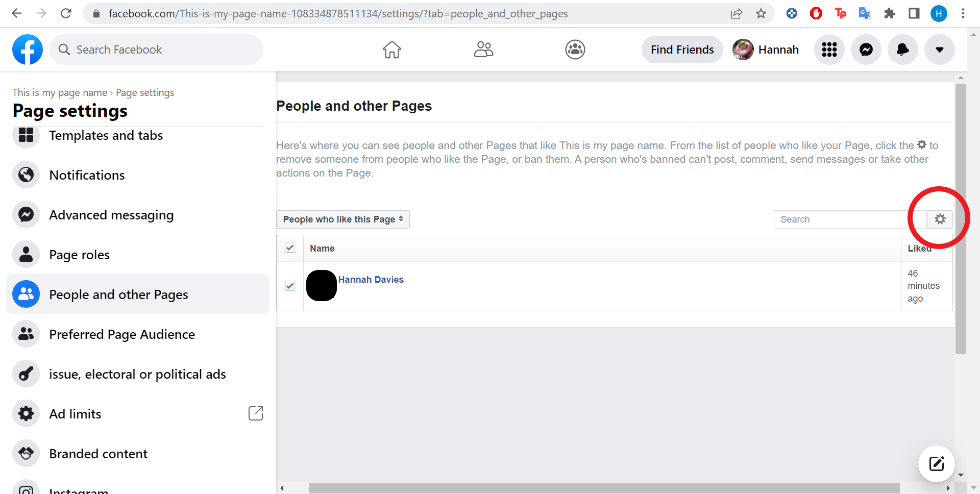Click Hannah Davies' profile thumbnail
The width and height of the screenshot is (980, 494).
[322, 285]
